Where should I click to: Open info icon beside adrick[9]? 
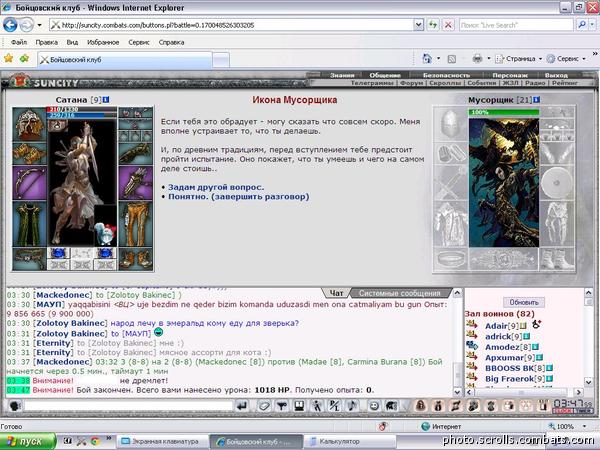pos(527,336)
